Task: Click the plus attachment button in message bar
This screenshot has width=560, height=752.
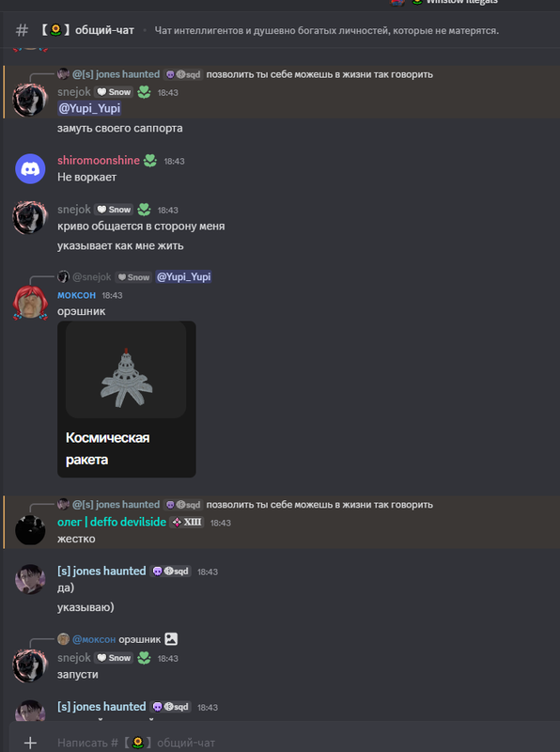Action: 30,743
